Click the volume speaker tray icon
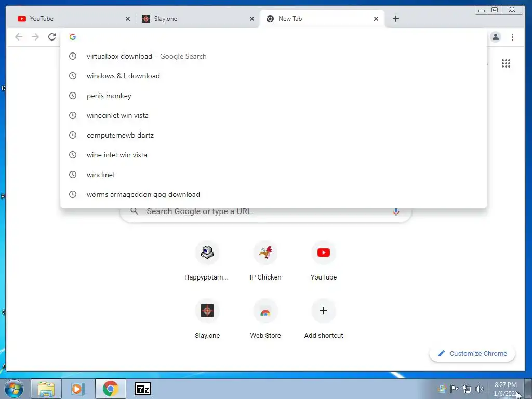The image size is (532, 399). (x=479, y=389)
